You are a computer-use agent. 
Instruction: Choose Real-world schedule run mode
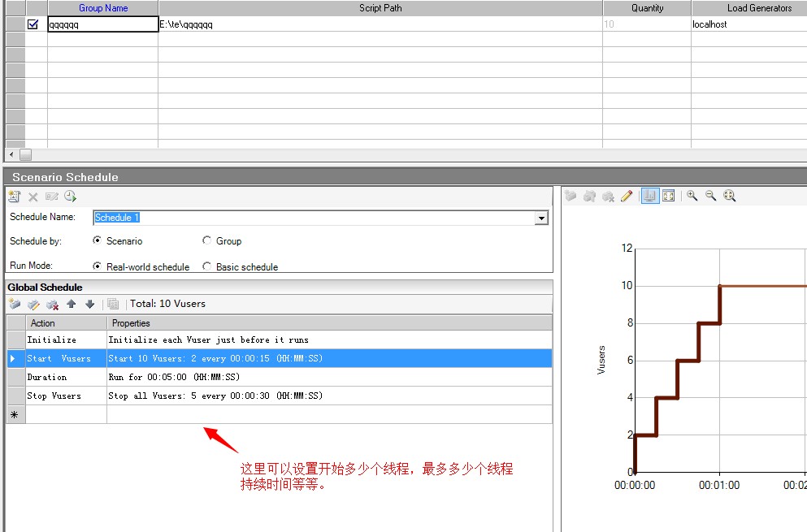click(x=97, y=266)
